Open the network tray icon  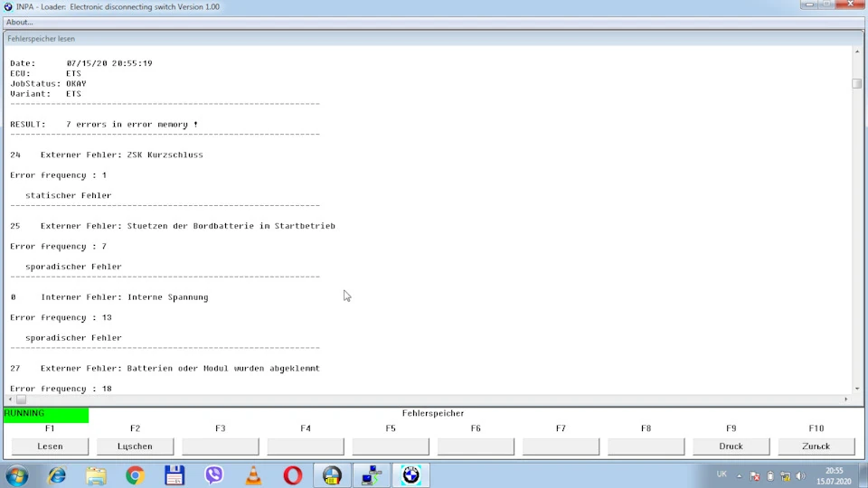pyautogui.click(x=785, y=476)
